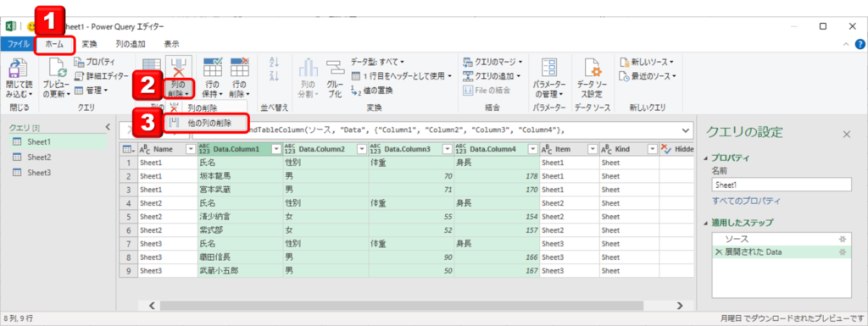Click the Kind column data type icon
This screenshot has height=326, width=868.
606,149
